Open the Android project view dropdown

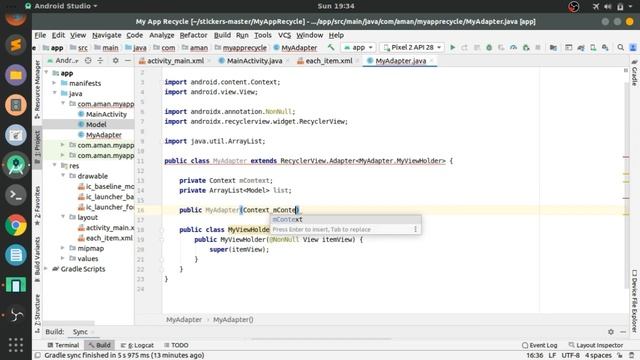(64, 60)
